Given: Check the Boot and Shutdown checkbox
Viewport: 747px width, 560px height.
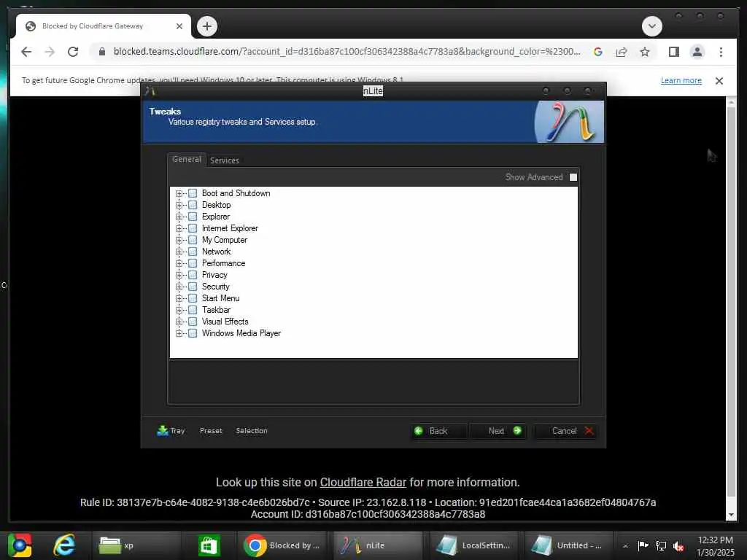Looking at the screenshot, I should coord(193,193).
